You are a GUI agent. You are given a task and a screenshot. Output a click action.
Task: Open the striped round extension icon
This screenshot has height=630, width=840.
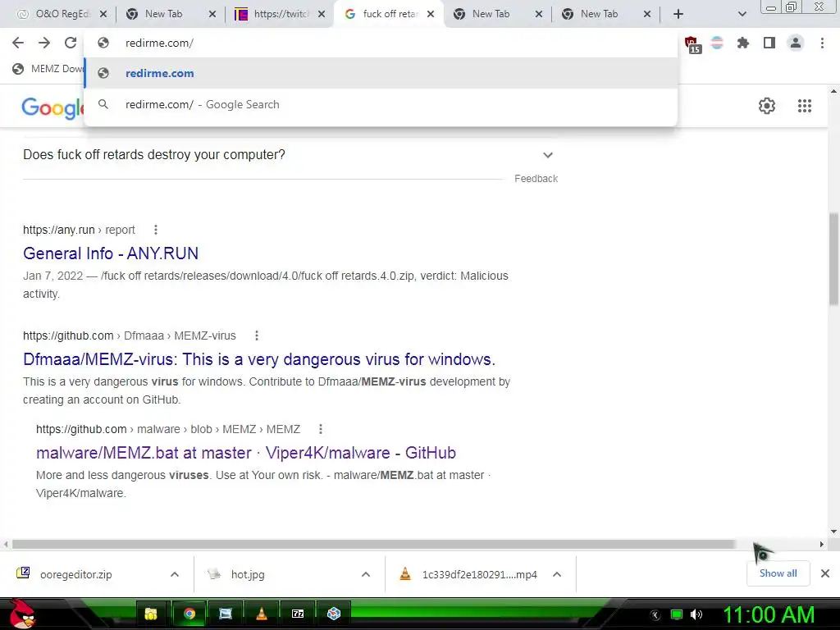point(717,43)
